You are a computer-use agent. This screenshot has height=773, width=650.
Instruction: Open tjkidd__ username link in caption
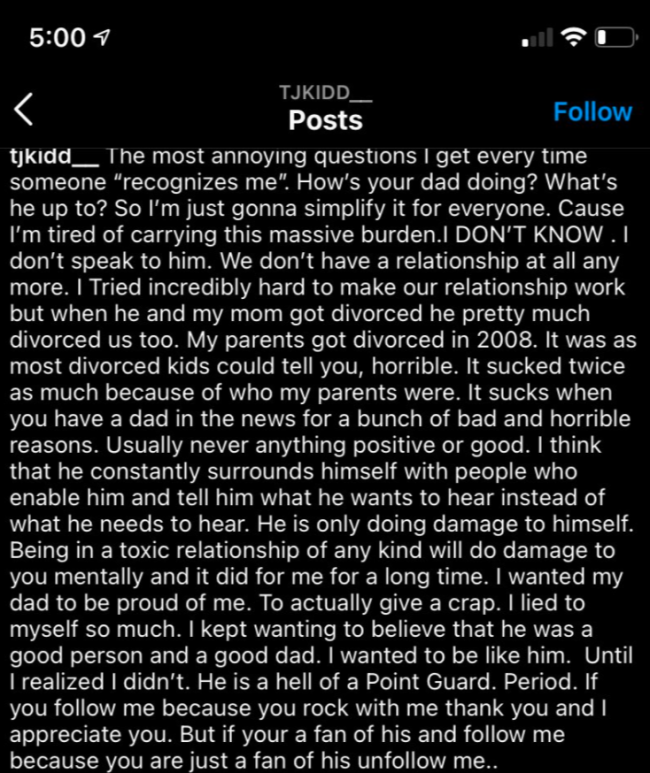[53, 157]
